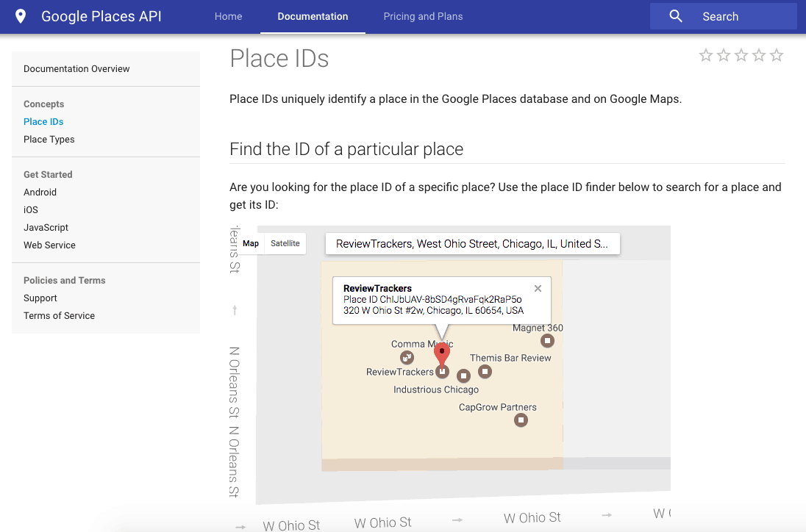Click the Google Places API map pin logo

pos(21,16)
